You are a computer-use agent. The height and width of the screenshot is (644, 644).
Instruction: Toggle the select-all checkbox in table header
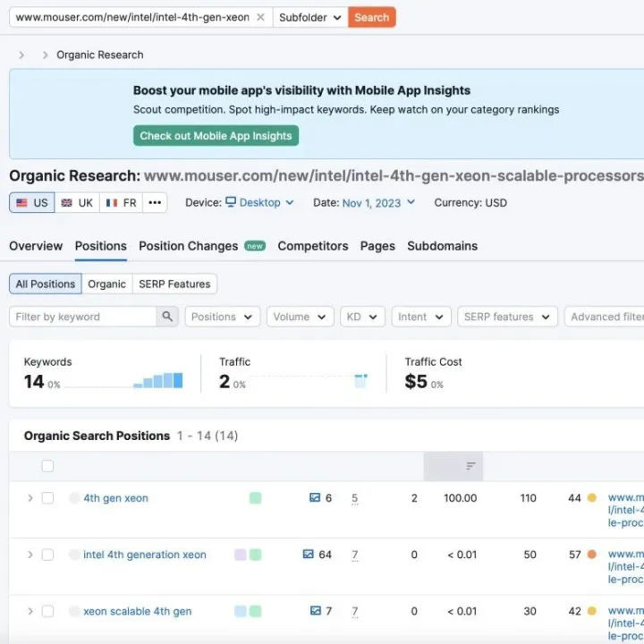(x=47, y=466)
